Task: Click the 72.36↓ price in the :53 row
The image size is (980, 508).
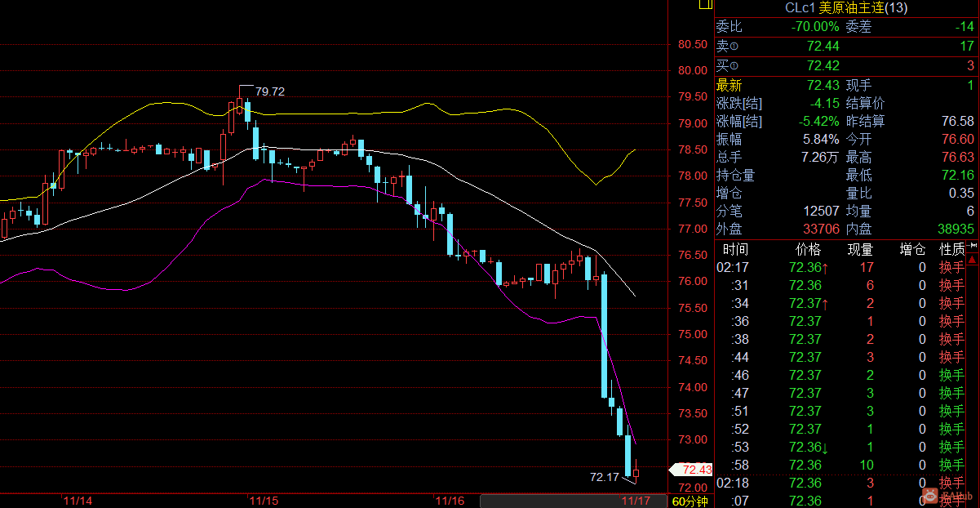Action: [x=809, y=447]
